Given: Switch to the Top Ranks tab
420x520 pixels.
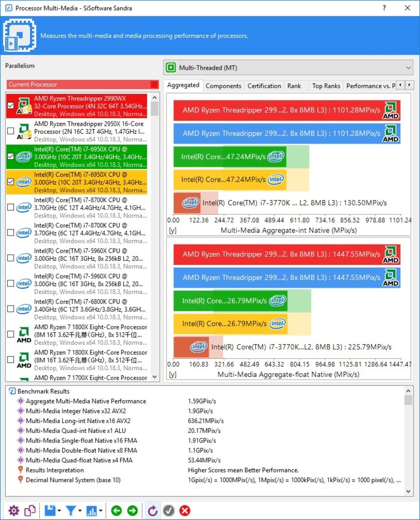Looking at the screenshot, I should [x=326, y=86].
